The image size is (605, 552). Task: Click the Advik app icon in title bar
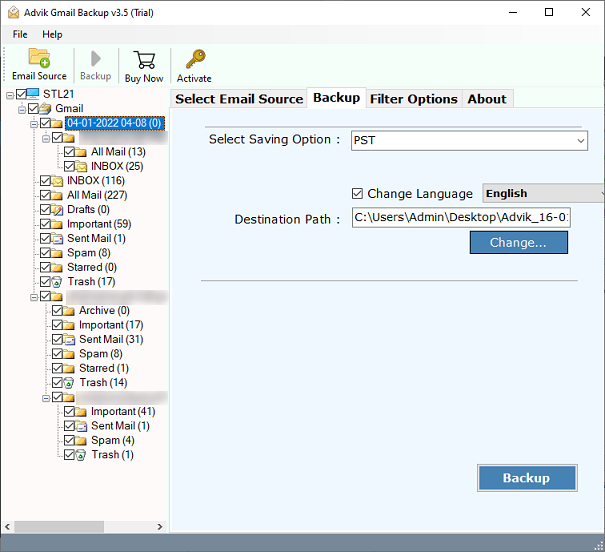point(14,12)
